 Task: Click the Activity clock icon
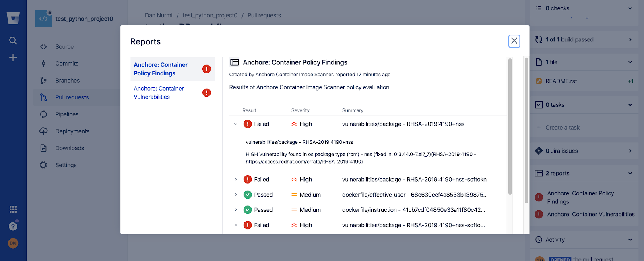(539, 240)
